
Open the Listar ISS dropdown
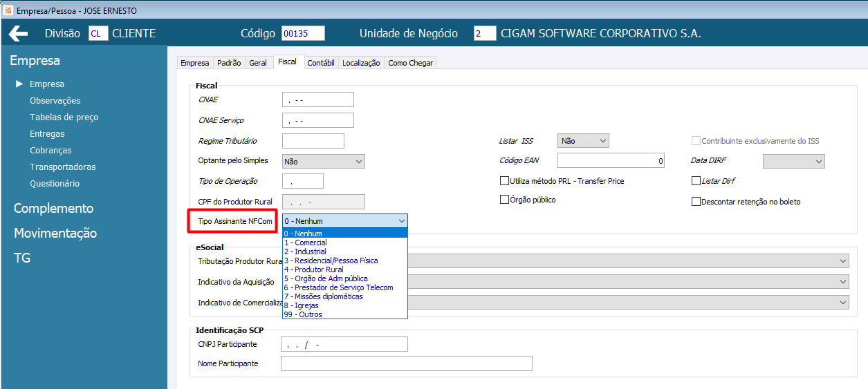pos(583,141)
